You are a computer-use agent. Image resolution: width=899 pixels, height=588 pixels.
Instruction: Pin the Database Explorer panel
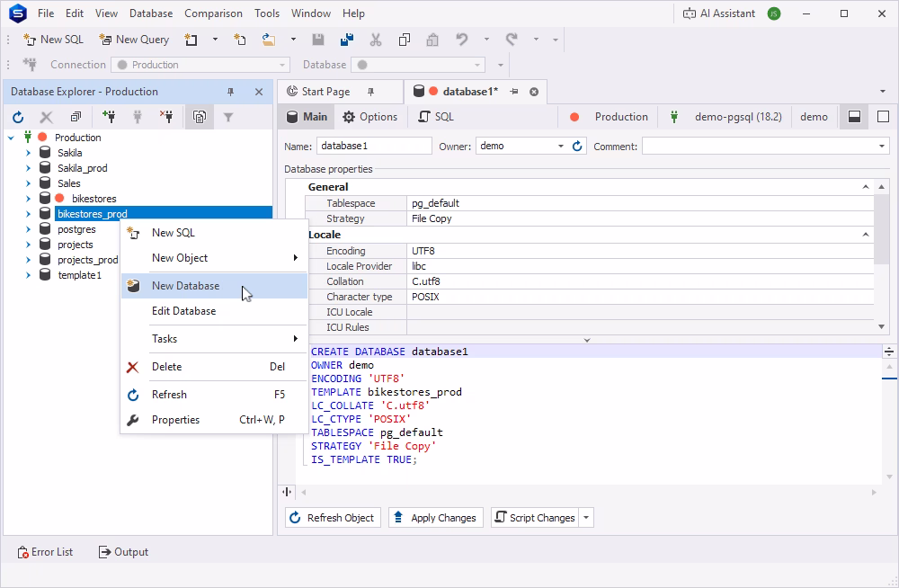click(x=230, y=92)
